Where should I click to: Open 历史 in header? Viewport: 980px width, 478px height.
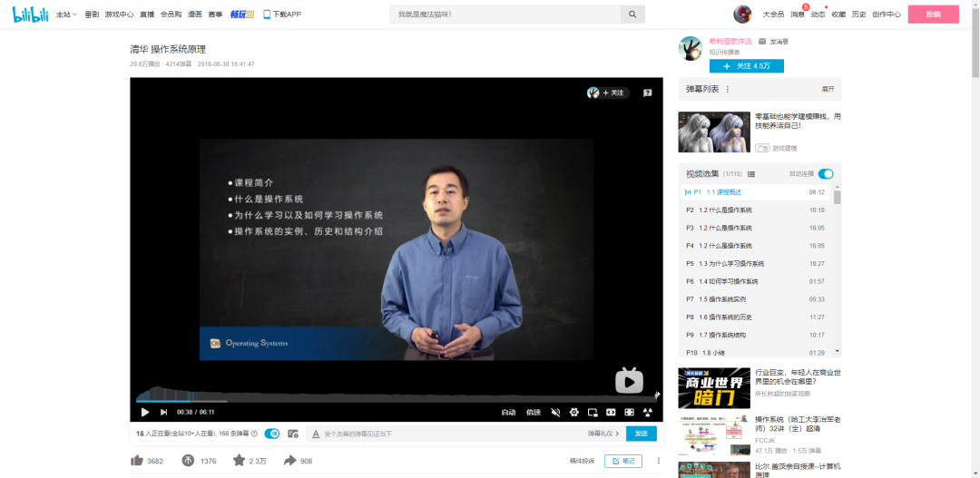pyautogui.click(x=858, y=15)
